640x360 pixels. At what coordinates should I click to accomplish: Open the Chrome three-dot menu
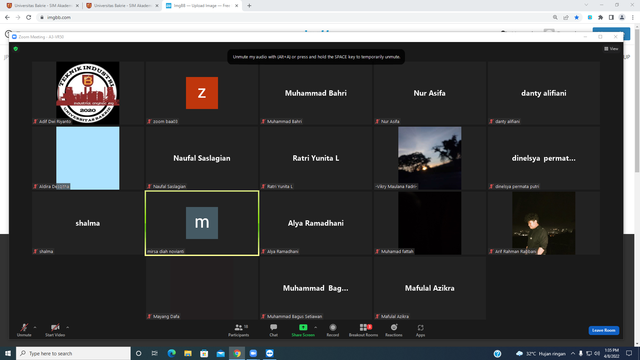click(633, 18)
